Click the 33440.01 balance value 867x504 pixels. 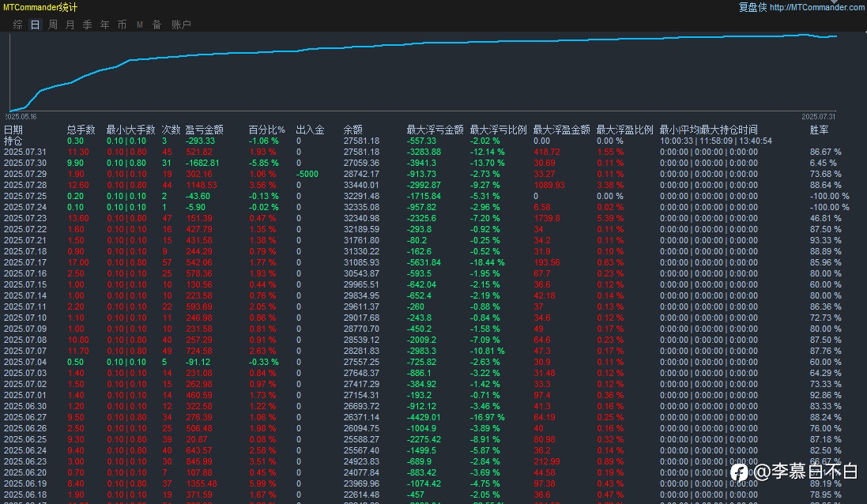click(362, 185)
